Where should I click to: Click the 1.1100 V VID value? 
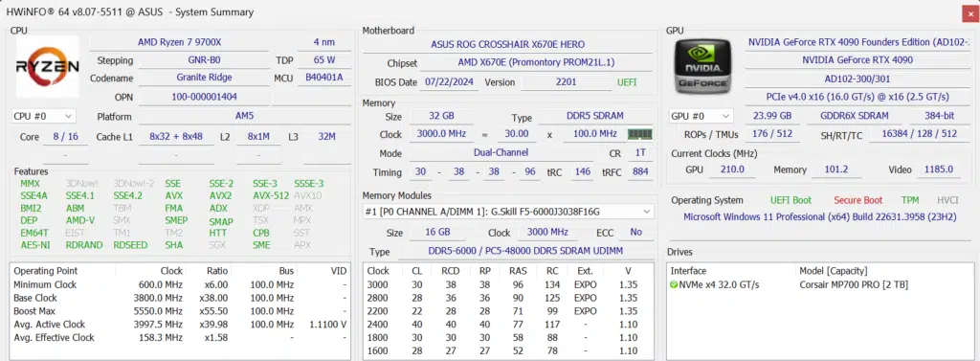(x=328, y=324)
